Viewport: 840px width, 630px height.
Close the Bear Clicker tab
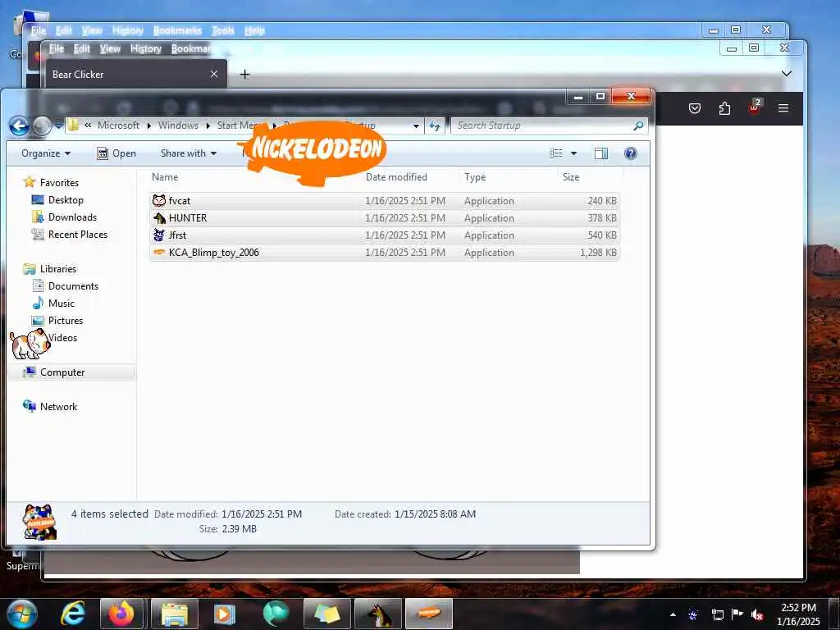coord(214,74)
